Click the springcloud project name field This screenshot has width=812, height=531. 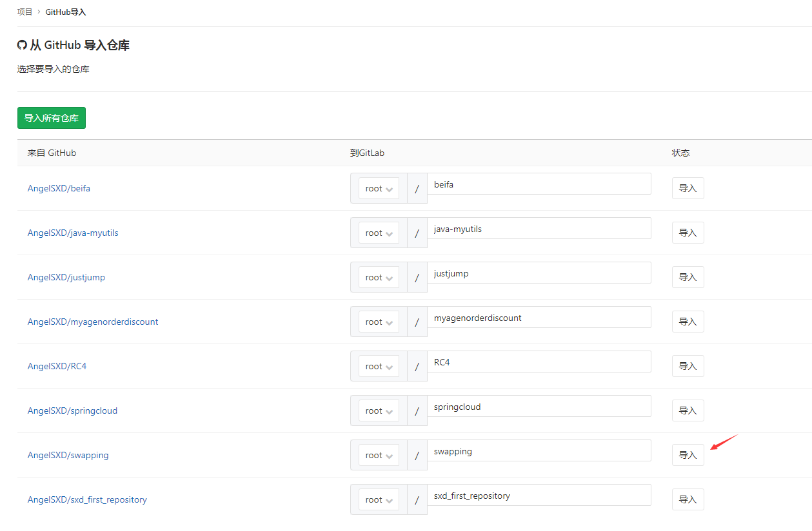click(x=539, y=407)
